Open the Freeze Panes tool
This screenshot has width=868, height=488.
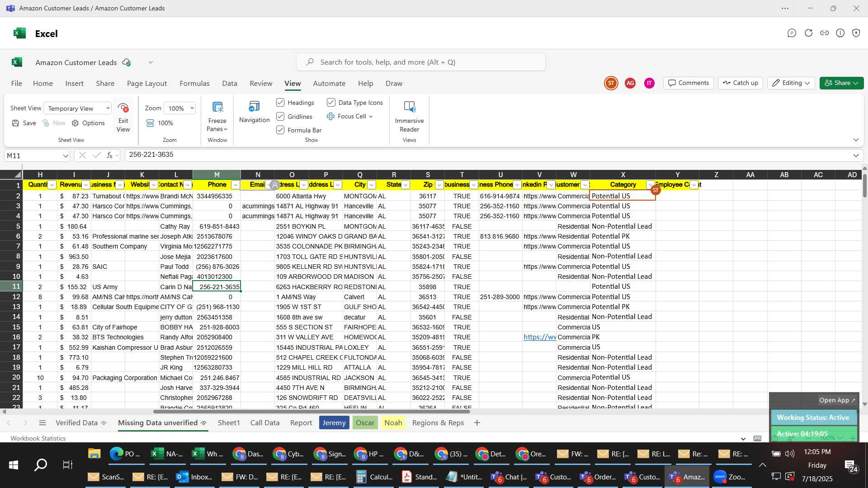click(217, 117)
